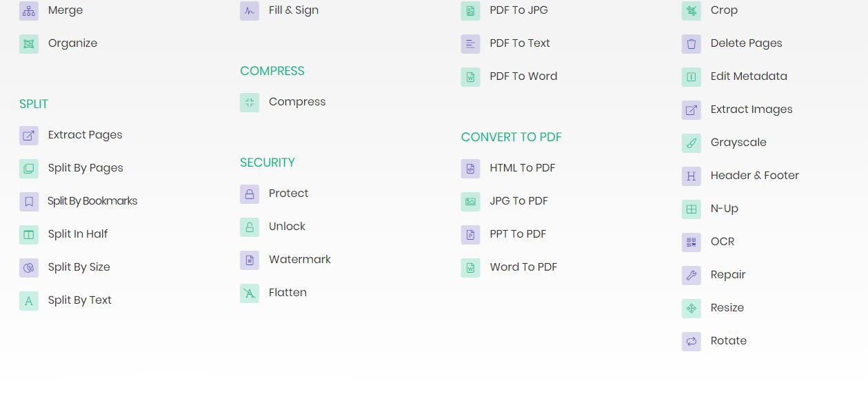Click the Merge tool icon
Image resolution: width=868 pixels, height=405 pixels.
click(x=29, y=11)
